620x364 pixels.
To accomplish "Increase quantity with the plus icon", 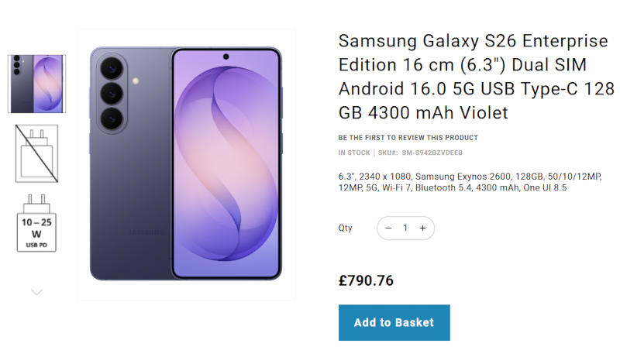I will tap(422, 228).
